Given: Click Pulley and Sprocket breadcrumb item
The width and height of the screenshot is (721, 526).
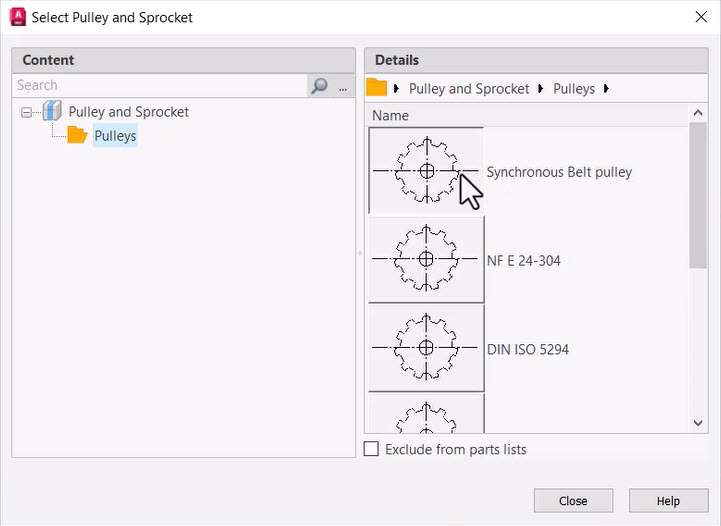Looking at the screenshot, I should pyautogui.click(x=469, y=89).
